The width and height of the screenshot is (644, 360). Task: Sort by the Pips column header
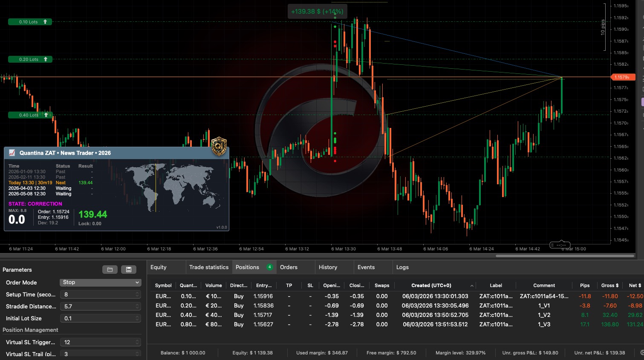coord(585,285)
